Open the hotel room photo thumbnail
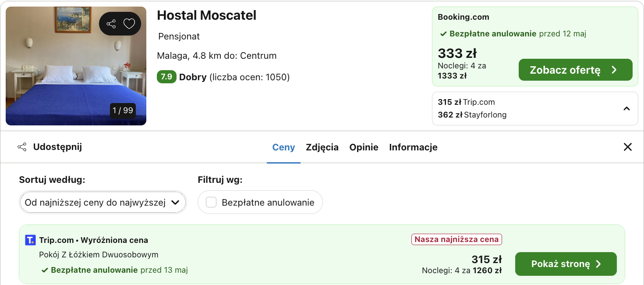 [x=76, y=66]
